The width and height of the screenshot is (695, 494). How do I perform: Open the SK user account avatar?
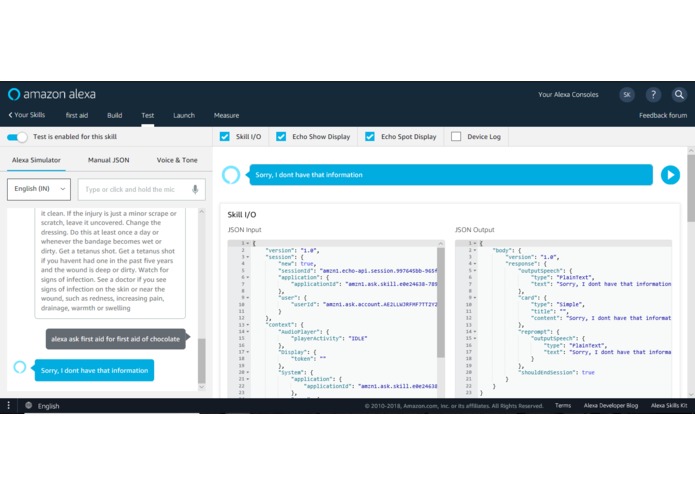(627, 94)
